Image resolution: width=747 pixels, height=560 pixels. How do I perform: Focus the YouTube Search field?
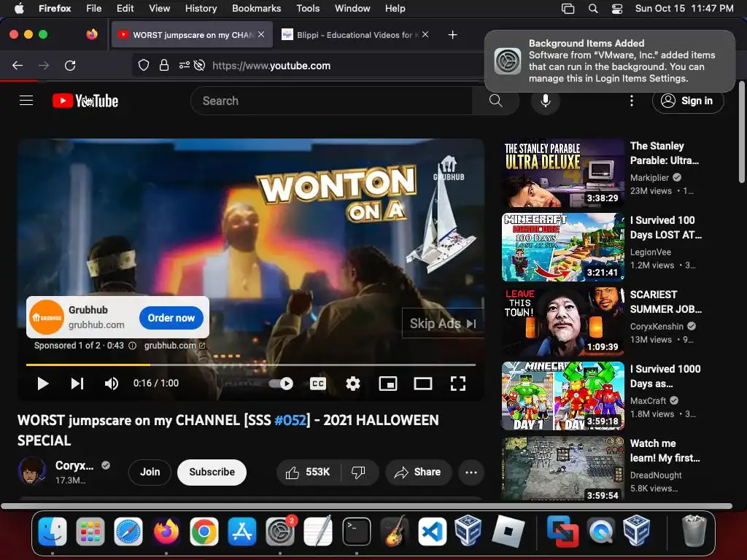pos(332,101)
